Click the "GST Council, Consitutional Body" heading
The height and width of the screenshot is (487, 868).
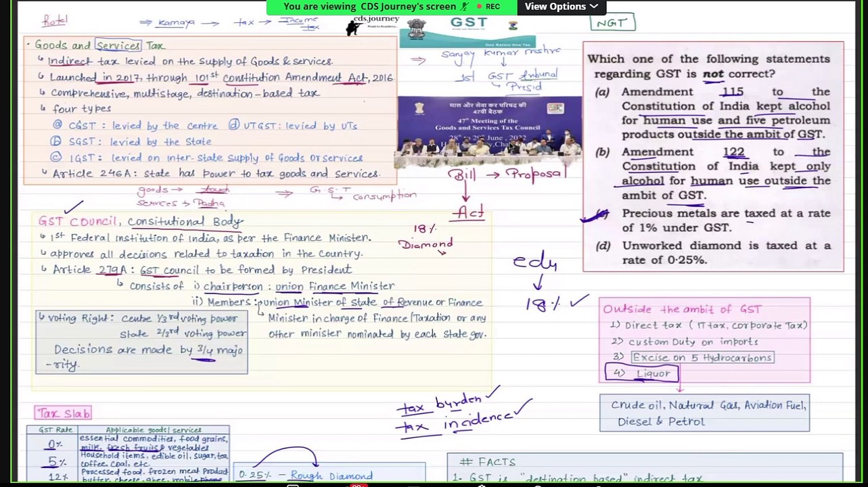[140, 221]
